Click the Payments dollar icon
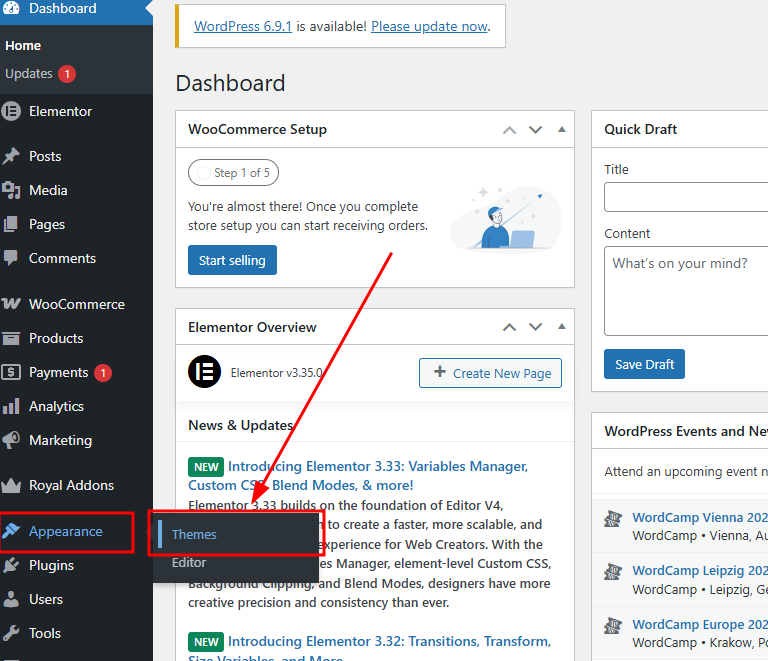The image size is (768, 661). 11,372
